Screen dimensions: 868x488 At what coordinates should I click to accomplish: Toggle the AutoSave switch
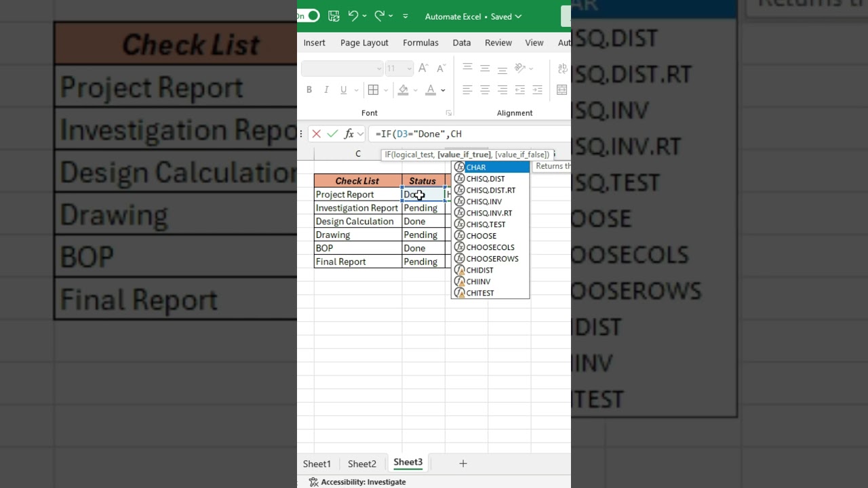(309, 16)
